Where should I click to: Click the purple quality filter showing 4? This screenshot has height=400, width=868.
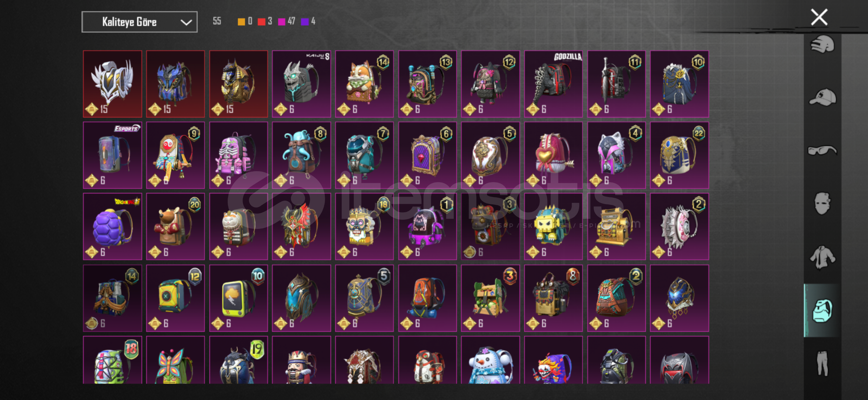click(x=308, y=21)
